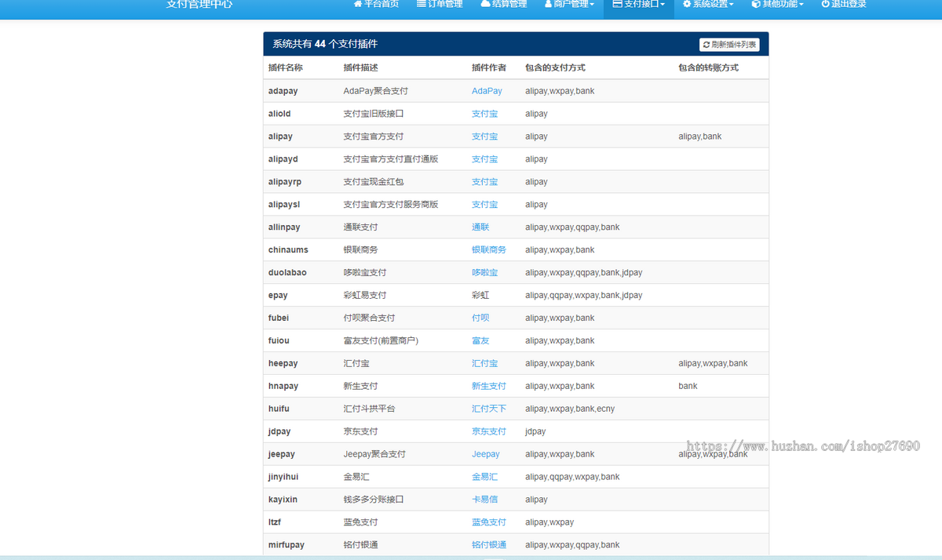The width and height of the screenshot is (942, 560).
Task: Select the jinyihui plugin name
Action: pos(283,478)
